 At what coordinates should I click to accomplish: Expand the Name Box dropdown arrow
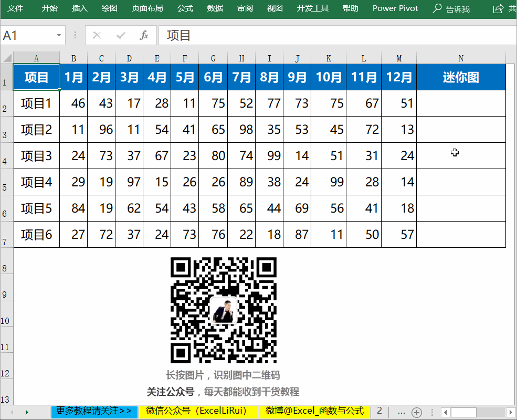(59, 35)
